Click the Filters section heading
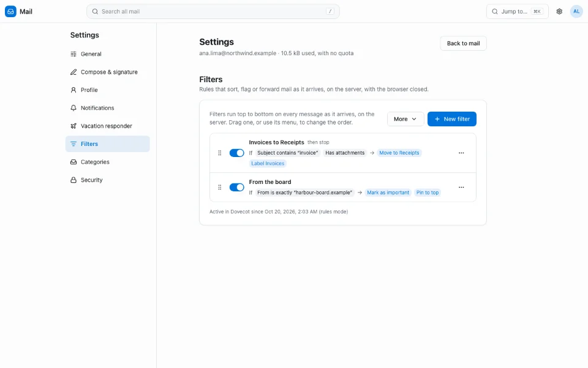The width and height of the screenshot is (588, 368). pos(211,80)
